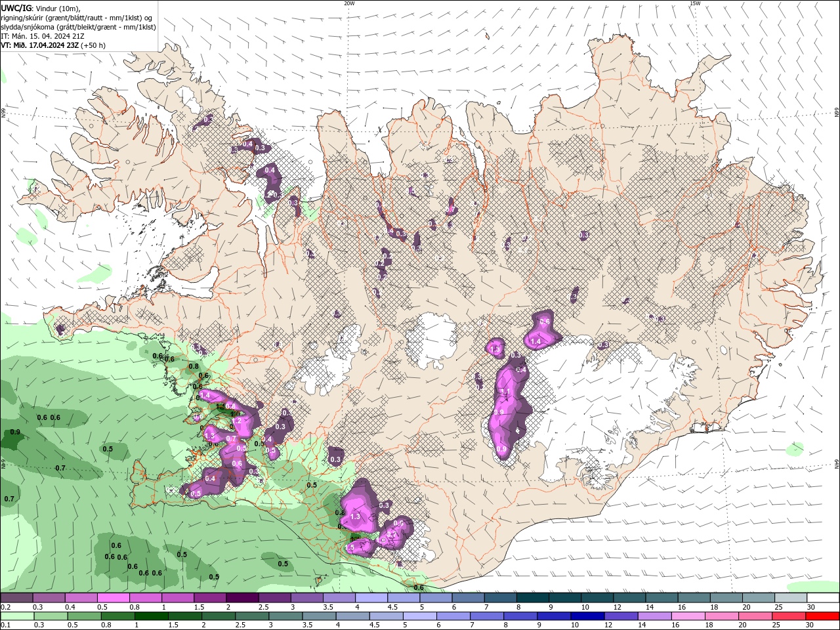Click the '20W' longitude label
The width and height of the screenshot is (840, 630).
pos(349,3)
